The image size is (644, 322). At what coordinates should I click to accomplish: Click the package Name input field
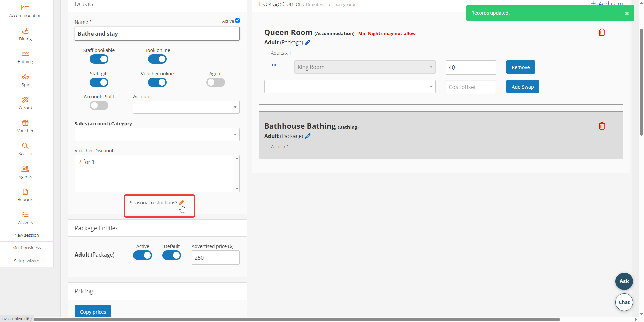point(157,34)
